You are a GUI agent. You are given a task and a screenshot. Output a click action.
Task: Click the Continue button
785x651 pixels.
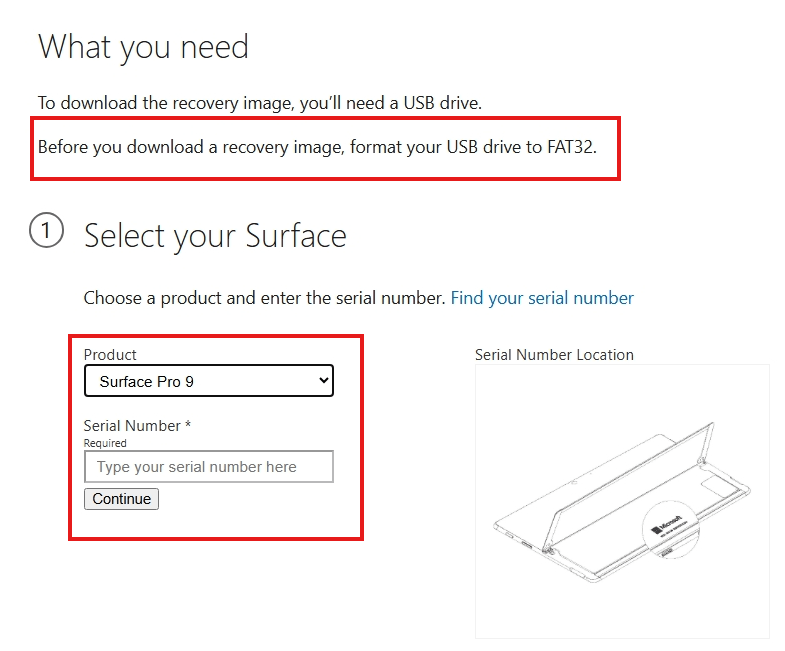(x=121, y=499)
